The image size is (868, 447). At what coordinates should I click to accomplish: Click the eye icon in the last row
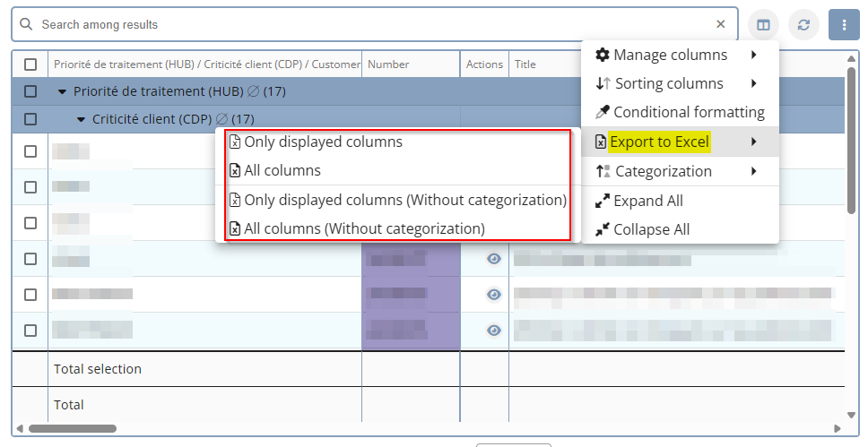493,330
